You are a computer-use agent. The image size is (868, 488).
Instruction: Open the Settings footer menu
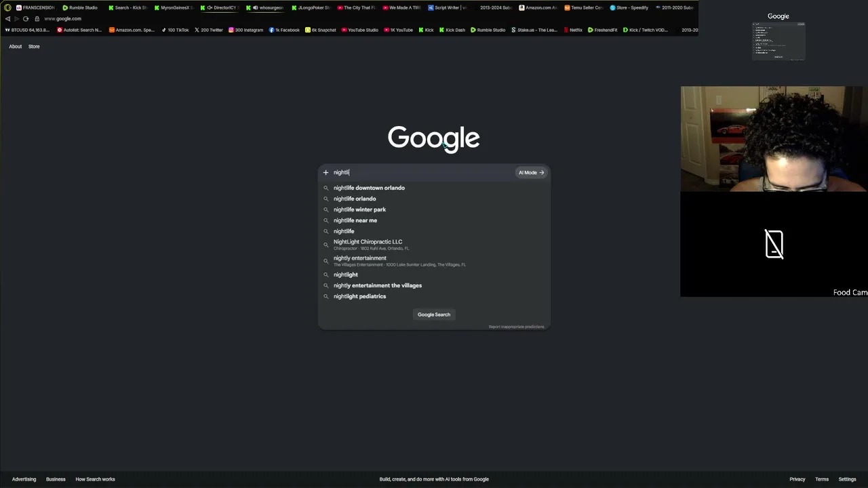coord(848,479)
